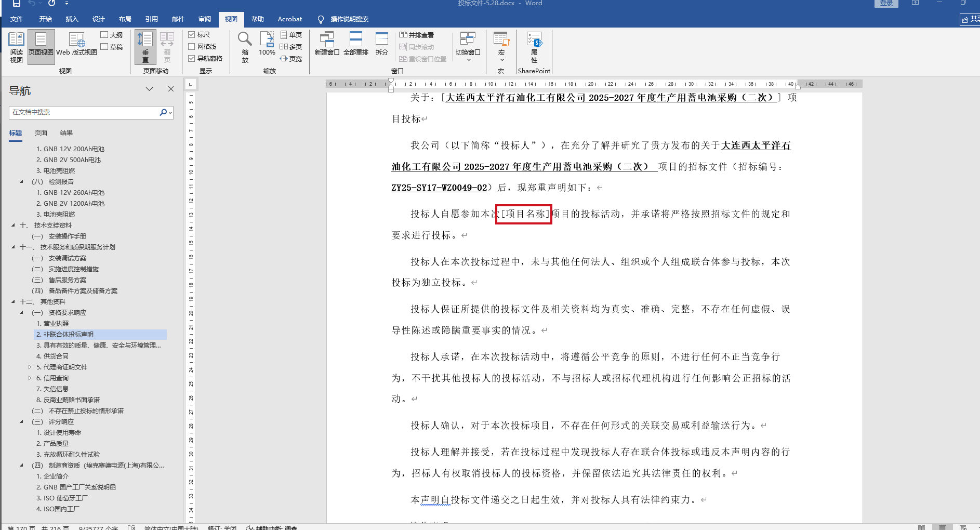The height and width of the screenshot is (530, 980).
Task: Open the Zoom dialog (缩放)
Action: tap(245, 47)
